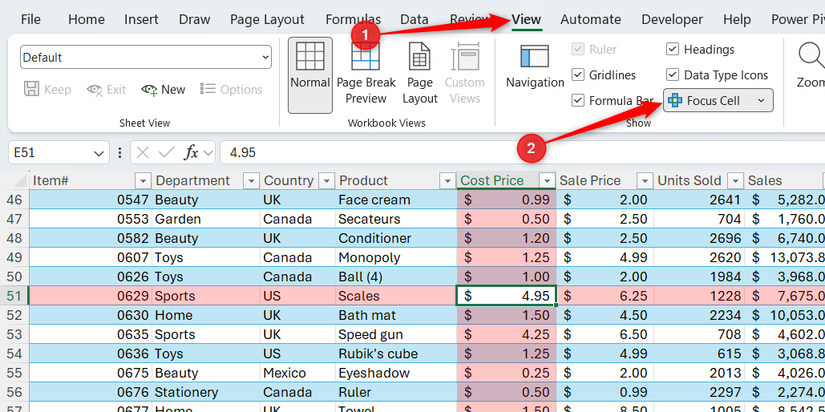Open the Cost Price column filter
825x412 pixels.
click(546, 181)
